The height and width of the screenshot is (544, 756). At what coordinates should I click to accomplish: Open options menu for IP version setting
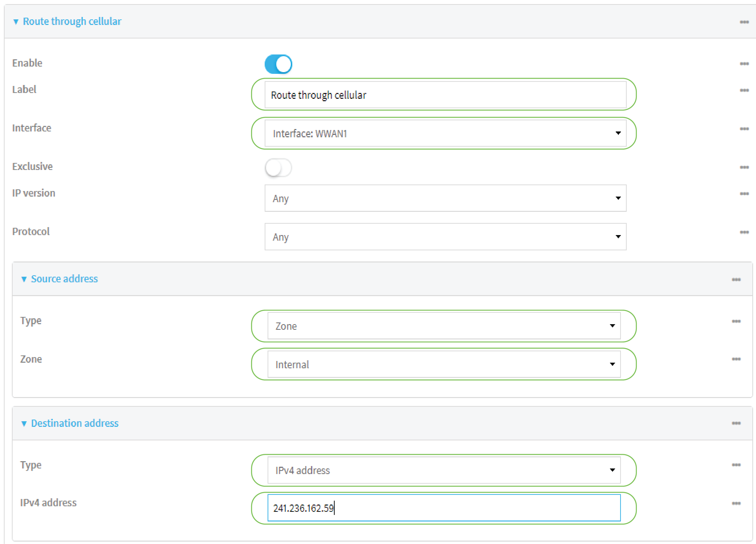point(745,193)
